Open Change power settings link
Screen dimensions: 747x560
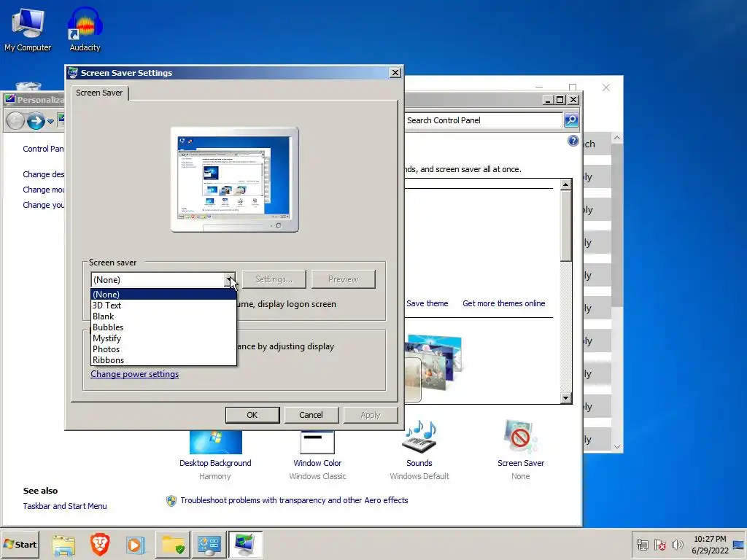coord(135,374)
